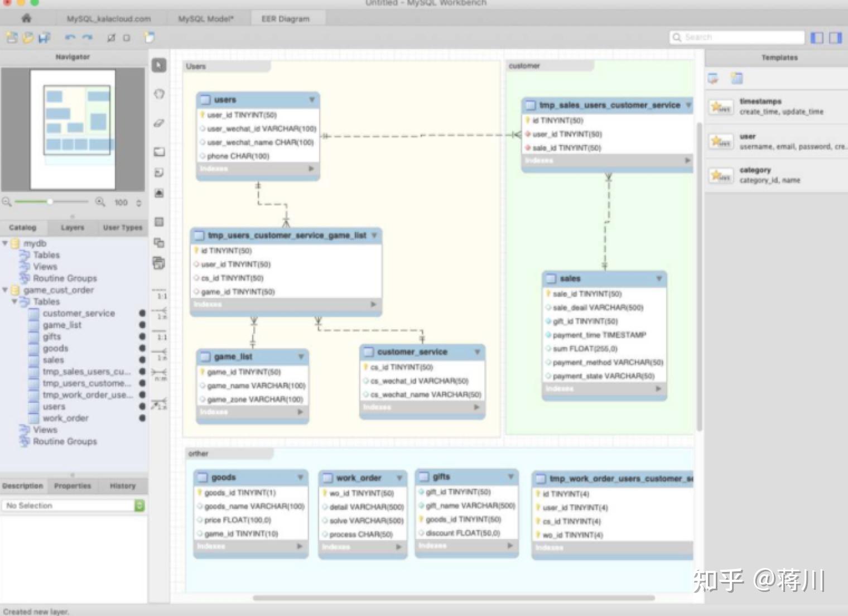Click the undo arrow in the toolbar
This screenshot has width=848, height=616.
[70, 37]
